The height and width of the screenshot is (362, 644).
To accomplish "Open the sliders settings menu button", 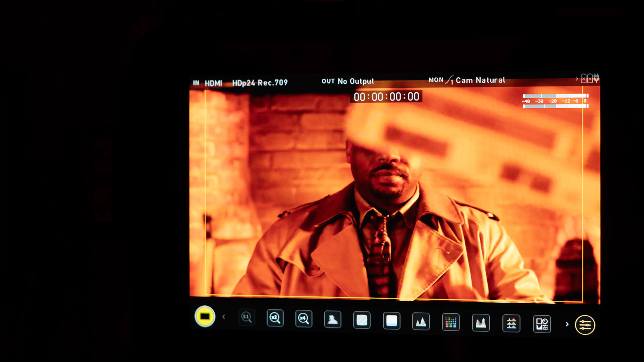I will 585,325.
